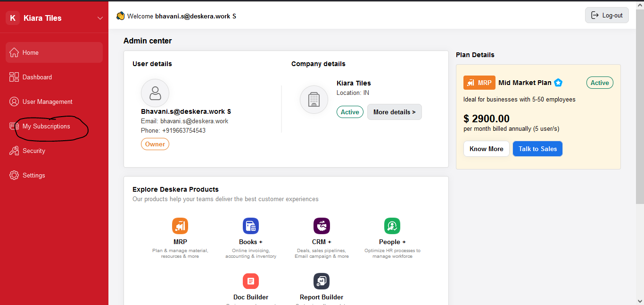Click the Kiara Tiles K logo
Viewport: 644px width, 305px height.
click(13, 18)
